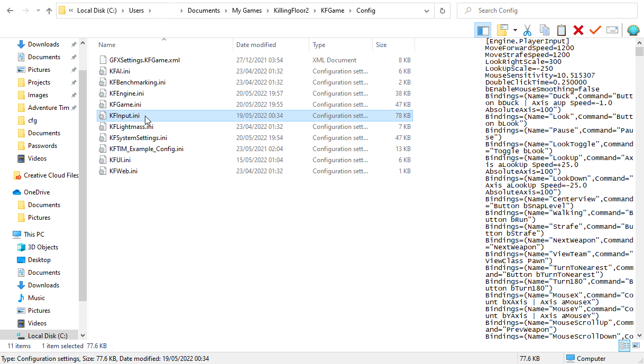This screenshot has height=364, width=644.
Task: Expand the hidden breadcrumb path chevrons
Action: [71, 11]
